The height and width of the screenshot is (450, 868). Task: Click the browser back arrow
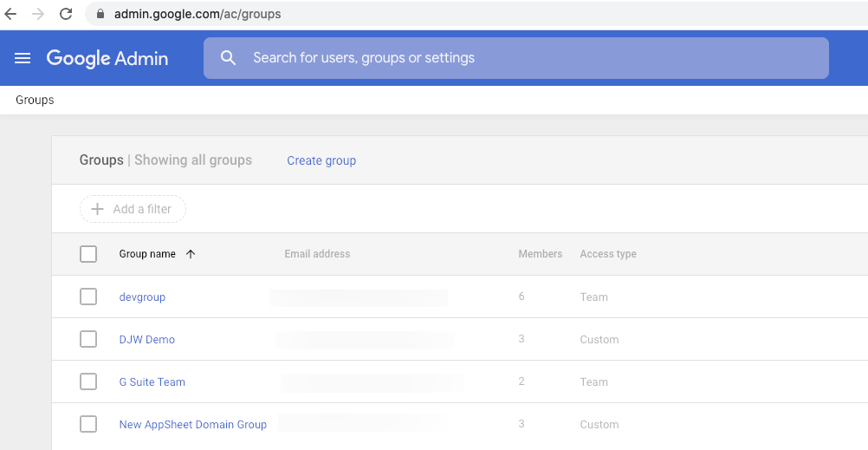[10, 14]
